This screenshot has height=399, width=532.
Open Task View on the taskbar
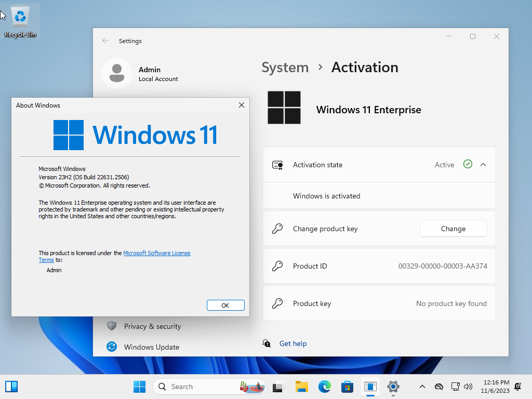278,387
